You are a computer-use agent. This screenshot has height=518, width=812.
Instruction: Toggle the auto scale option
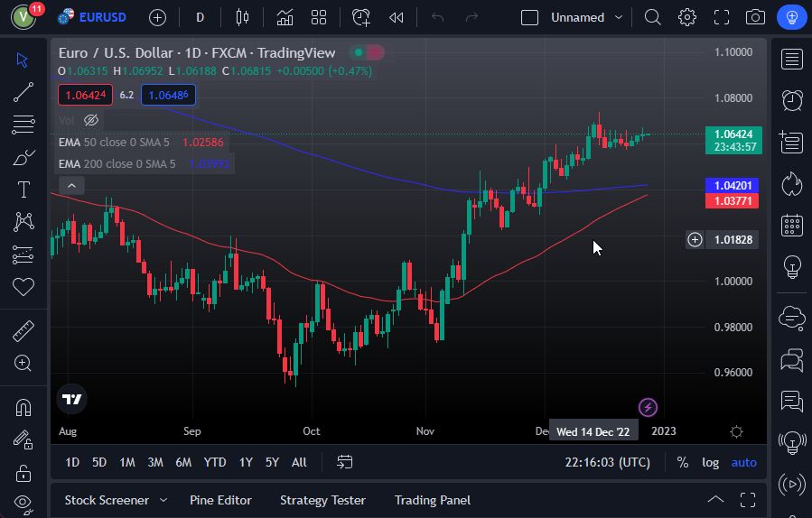(743, 462)
